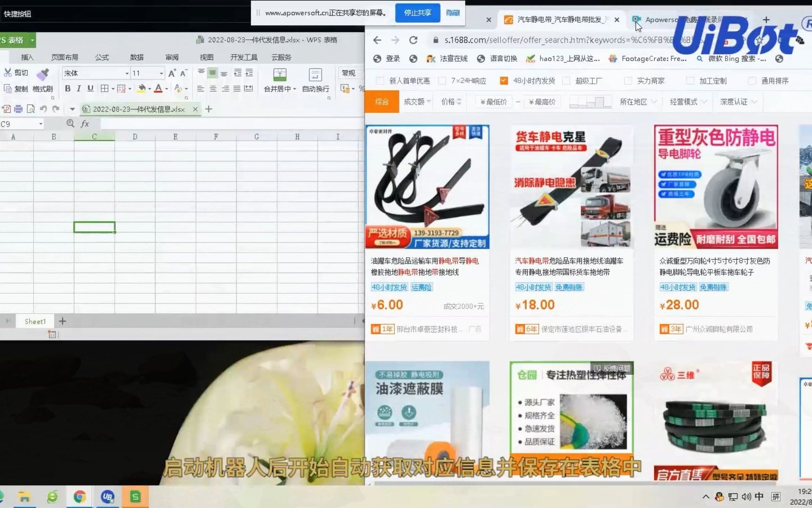Click the 隐藏 hide link in sharing bar
The image size is (812, 508).
453,13
